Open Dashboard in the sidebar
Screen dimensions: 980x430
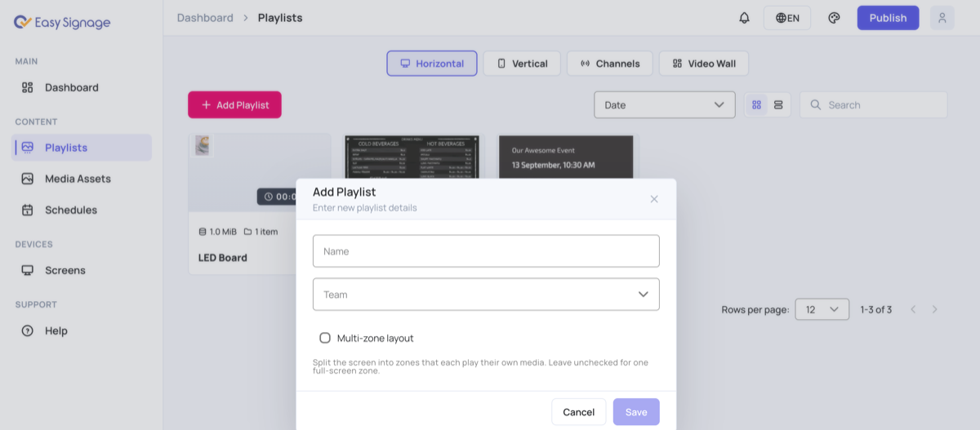(x=82, y=87)
